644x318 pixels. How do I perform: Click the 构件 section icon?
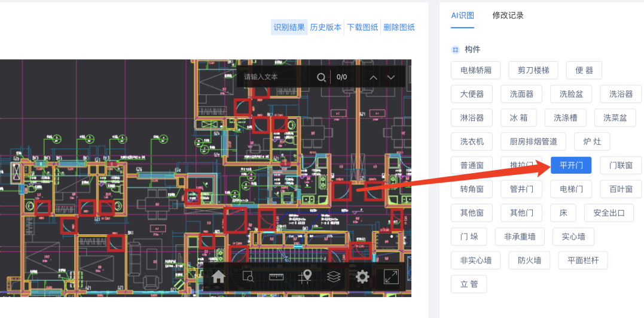[x=455, y=50]
